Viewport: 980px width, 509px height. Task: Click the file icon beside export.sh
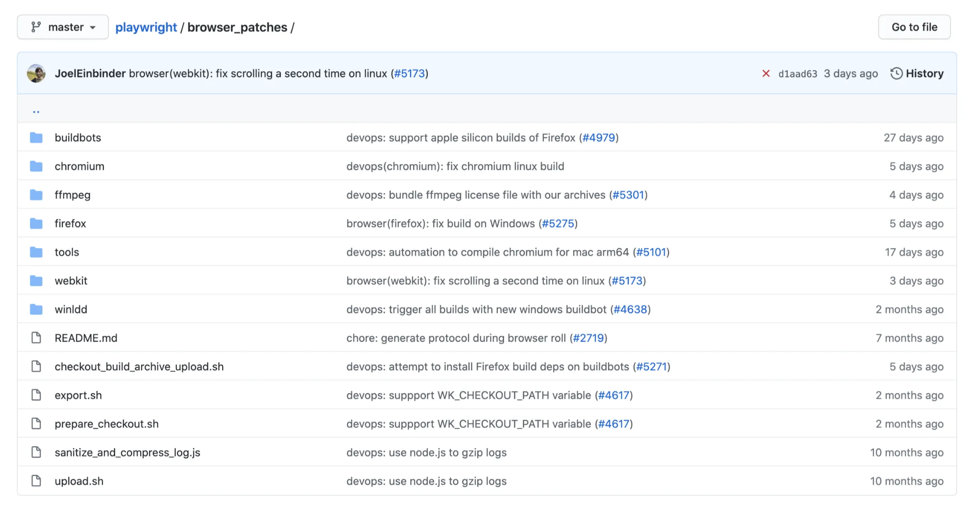(36, 395)
